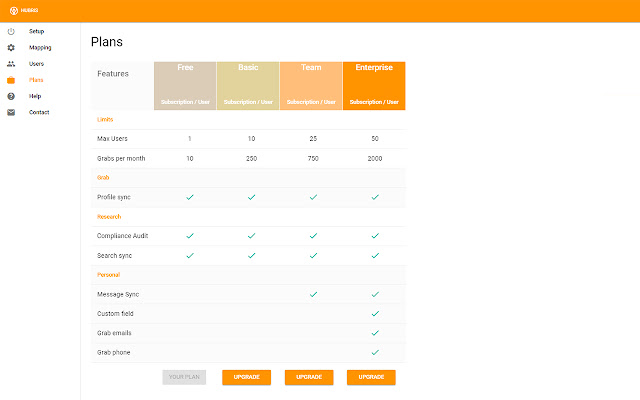Click the Plans briefcase icon
The image size is (640, 400).
click(11, 80)
